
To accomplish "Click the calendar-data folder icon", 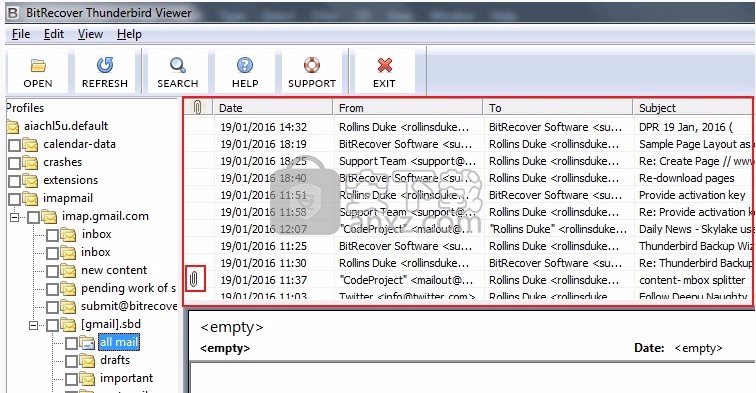I will coord(30,145).
